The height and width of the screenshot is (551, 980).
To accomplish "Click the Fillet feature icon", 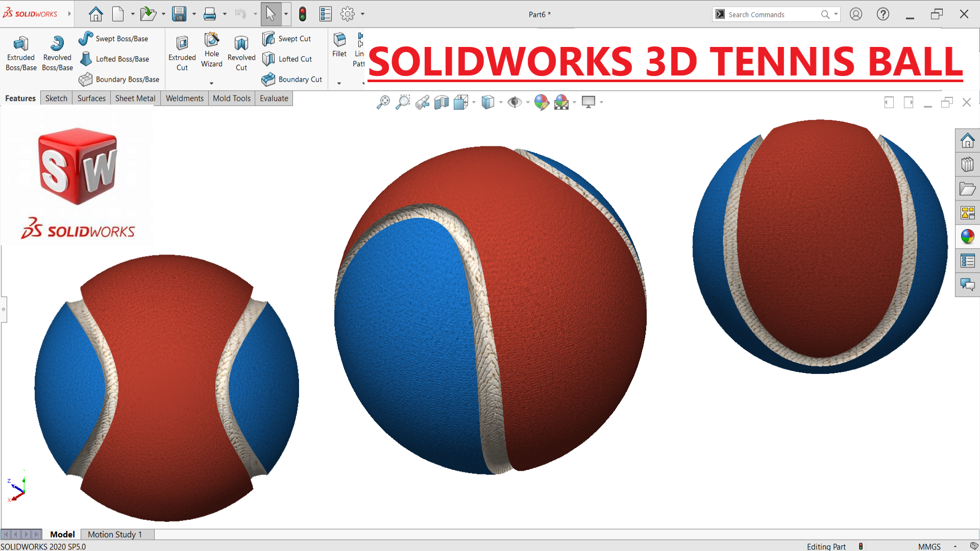I will [339, 46].
